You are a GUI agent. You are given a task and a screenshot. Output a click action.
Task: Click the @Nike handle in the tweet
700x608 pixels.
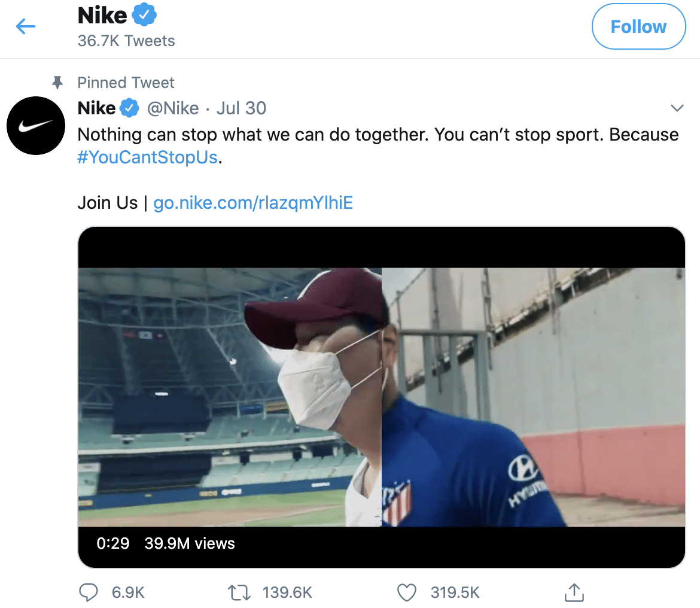pyautogui.click(x=173, y=108)
